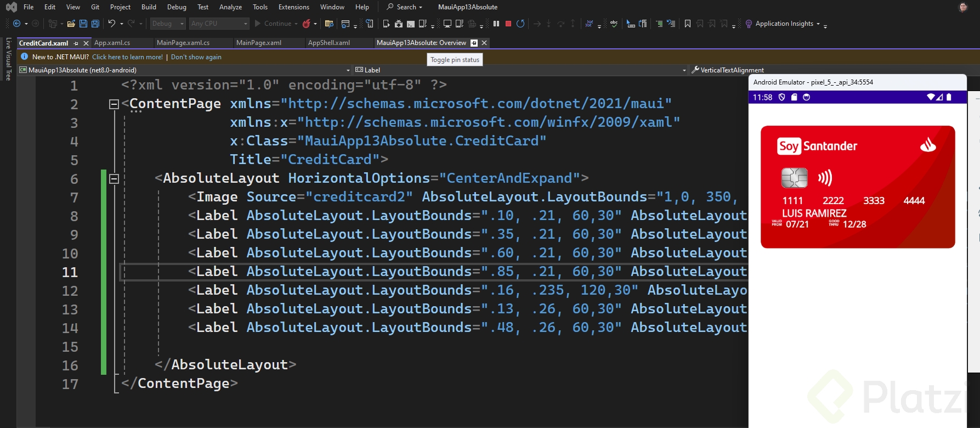Open the Debug configuration dropdown
The image size is (980, 428).
pyautogui.click(x=168, y=24)
